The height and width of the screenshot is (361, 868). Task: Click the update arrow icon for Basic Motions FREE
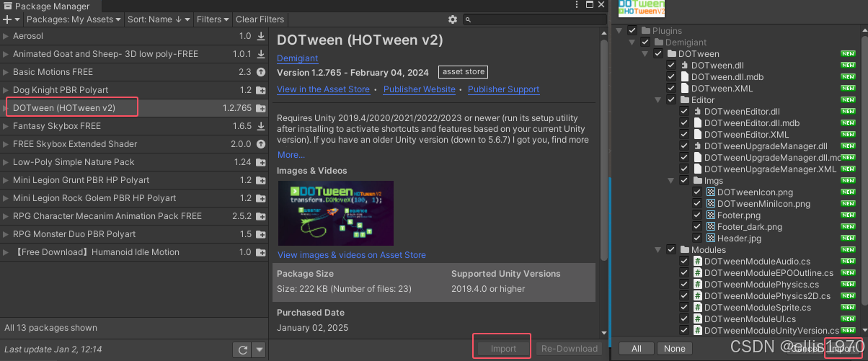tap(261, 72)
